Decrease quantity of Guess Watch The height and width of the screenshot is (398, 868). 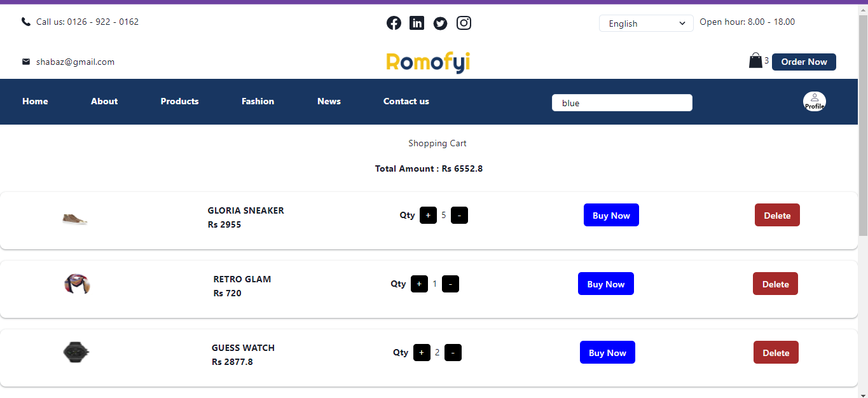point(453,352)
